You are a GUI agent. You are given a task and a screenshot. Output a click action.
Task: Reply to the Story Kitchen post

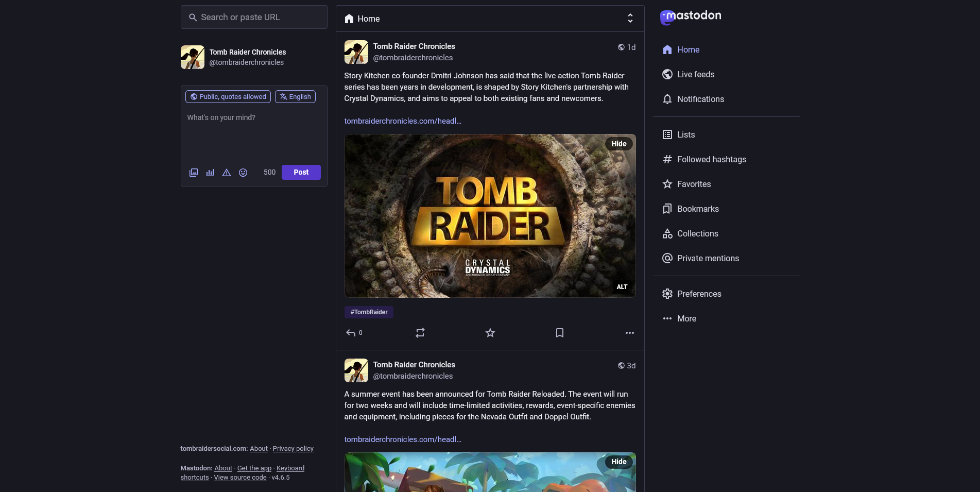pyautogui.click(x=354, y=333)
